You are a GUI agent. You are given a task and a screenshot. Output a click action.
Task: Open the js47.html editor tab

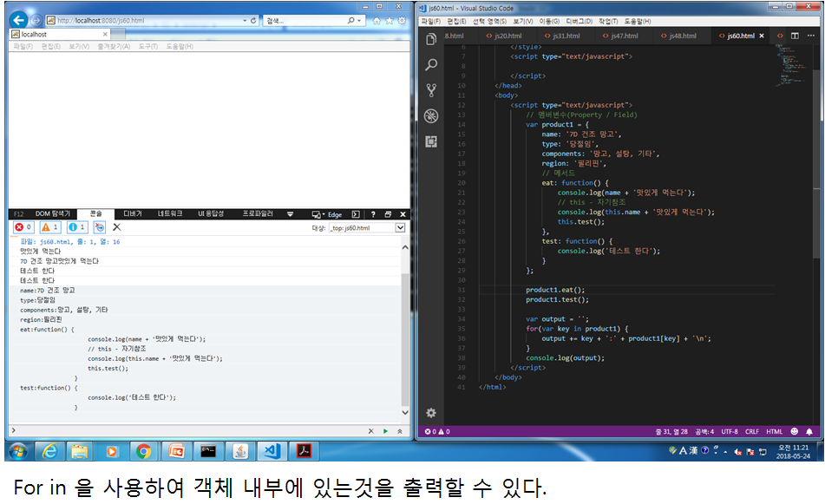point(620,36)
